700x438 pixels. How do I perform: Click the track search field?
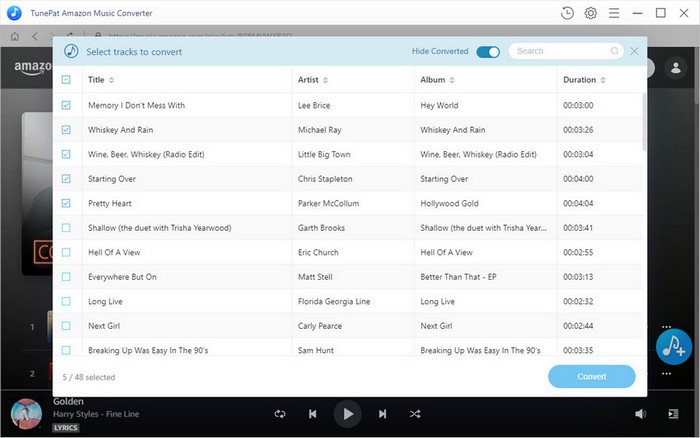[x=560, y=51]
